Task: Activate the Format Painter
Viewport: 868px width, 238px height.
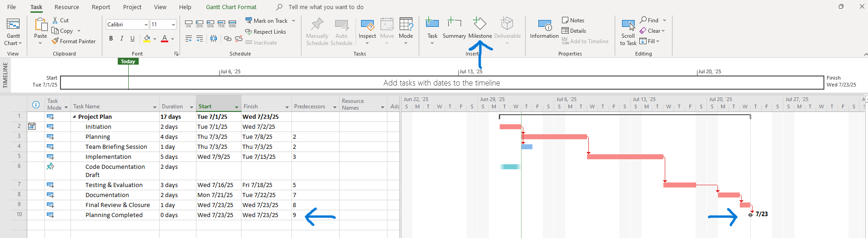Action: 74,41
